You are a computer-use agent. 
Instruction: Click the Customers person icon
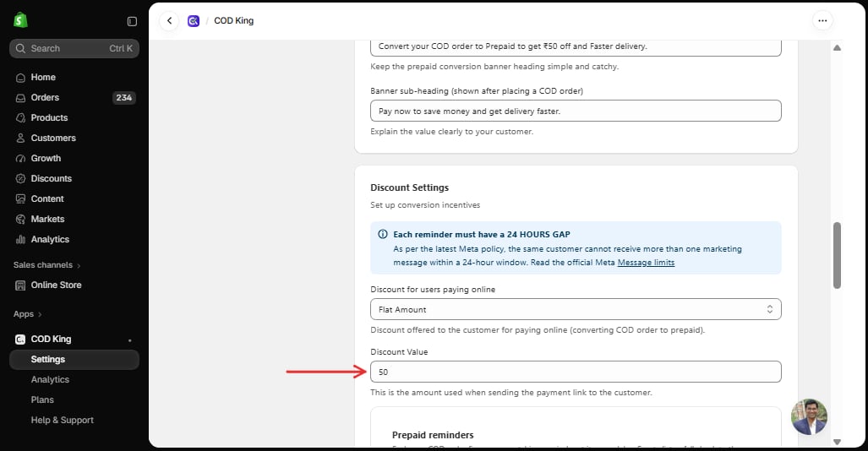20,139
